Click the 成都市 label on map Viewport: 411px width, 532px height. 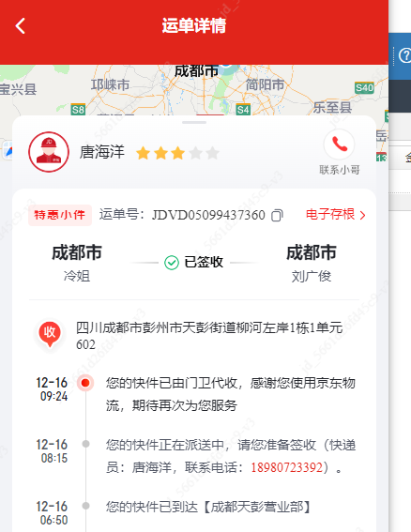click(x=196, y=71)
